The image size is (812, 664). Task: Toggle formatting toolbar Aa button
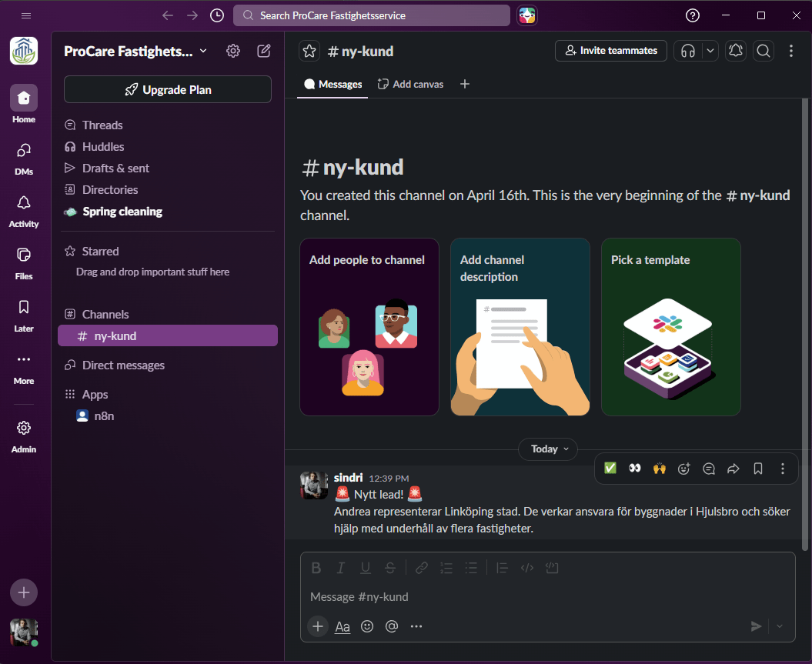343,626
